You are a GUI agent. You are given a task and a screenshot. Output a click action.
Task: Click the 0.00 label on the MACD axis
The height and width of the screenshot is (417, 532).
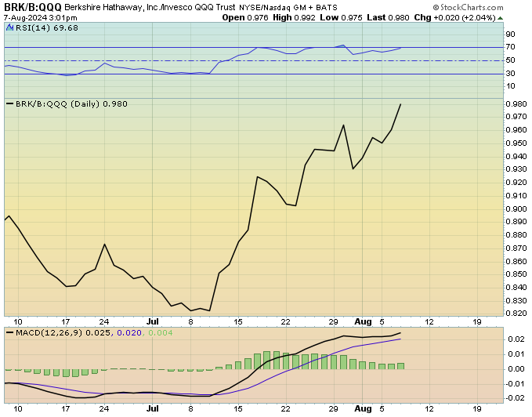click(x=516, y=369)
